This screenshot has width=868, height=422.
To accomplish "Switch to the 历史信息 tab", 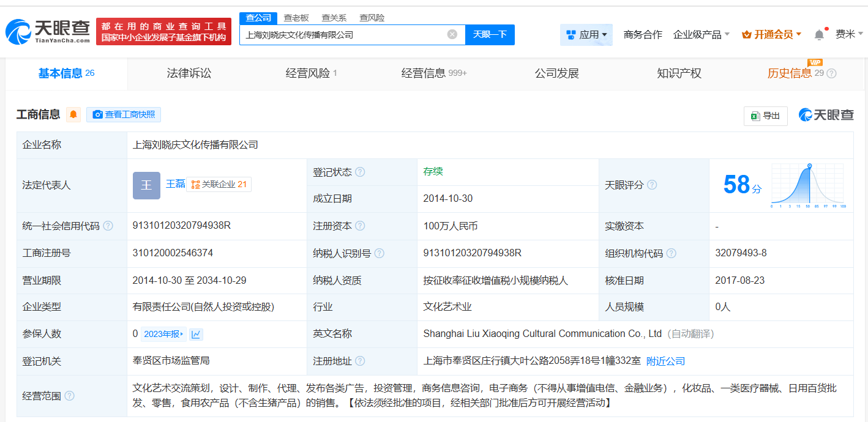I will [x=789, y=73].
